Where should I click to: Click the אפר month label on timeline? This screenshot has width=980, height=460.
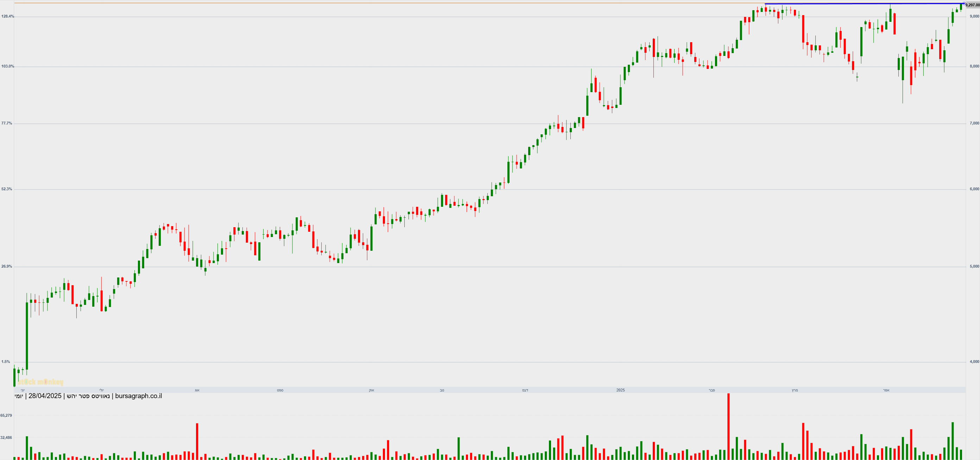[886, 390]
